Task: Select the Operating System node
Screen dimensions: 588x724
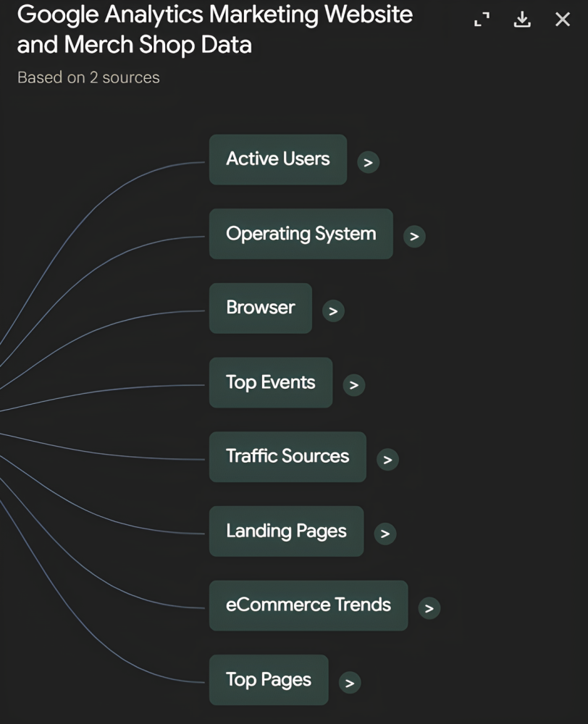Action: pyautogui.click(x=301, y=234)
